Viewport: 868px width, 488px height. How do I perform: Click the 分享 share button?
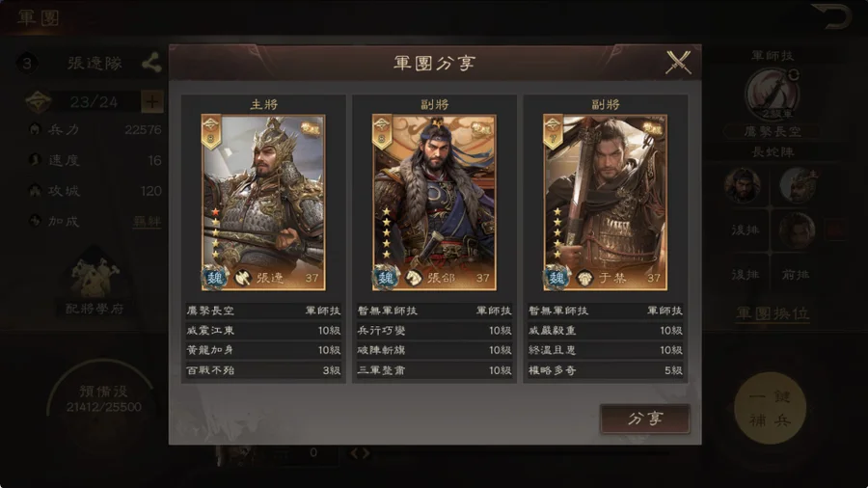point(645,419)
